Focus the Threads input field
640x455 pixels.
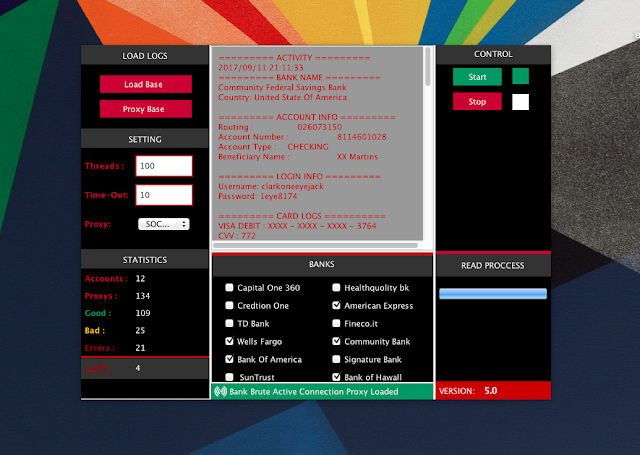[x=164, y=166]
